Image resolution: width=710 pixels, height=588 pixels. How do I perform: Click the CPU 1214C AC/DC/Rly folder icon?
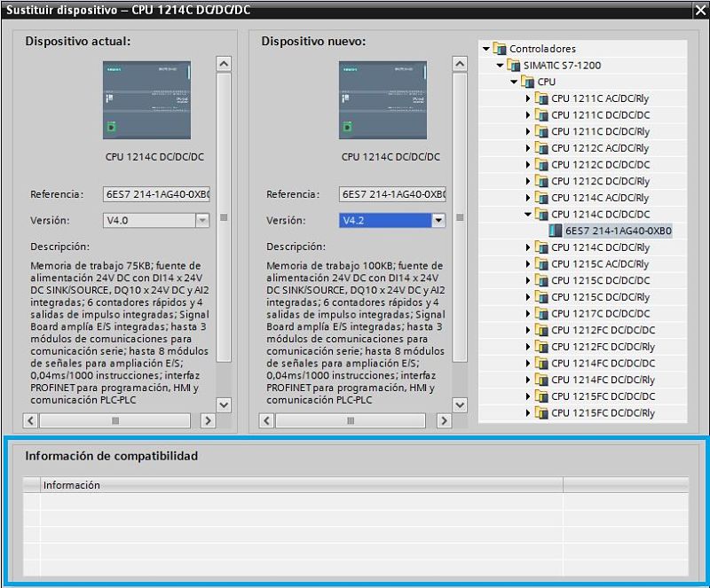coord(541,198)
